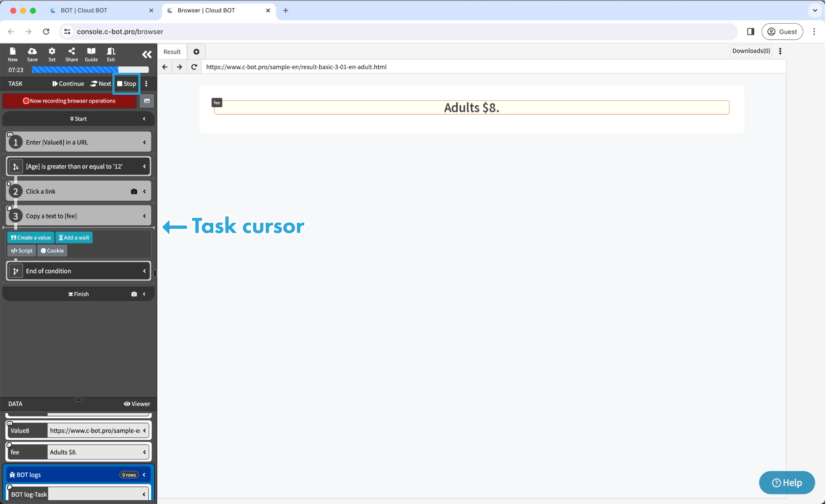827x504 pixels.
Task: Toggle Chrome side panel button
Action: point(750,31)
